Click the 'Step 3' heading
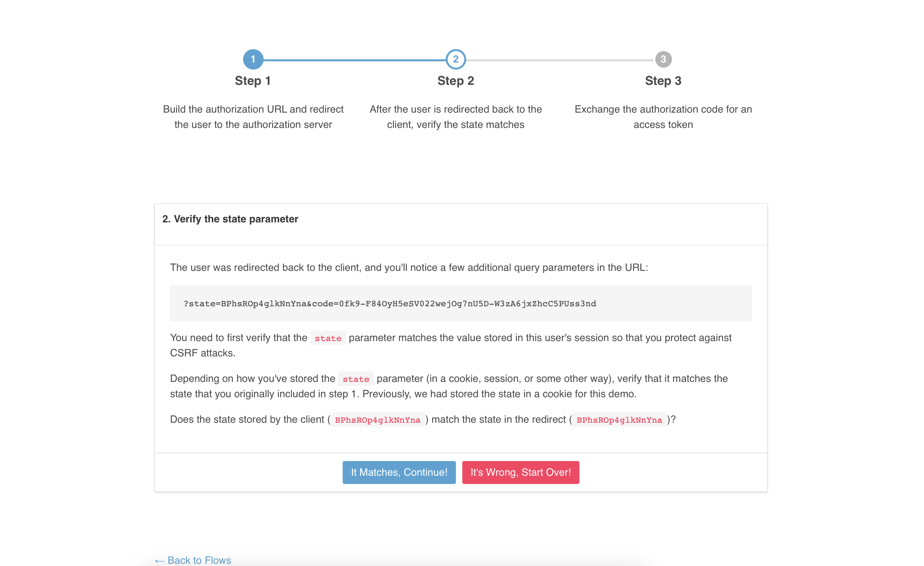 pyautogui.click(x=663, y=81)
